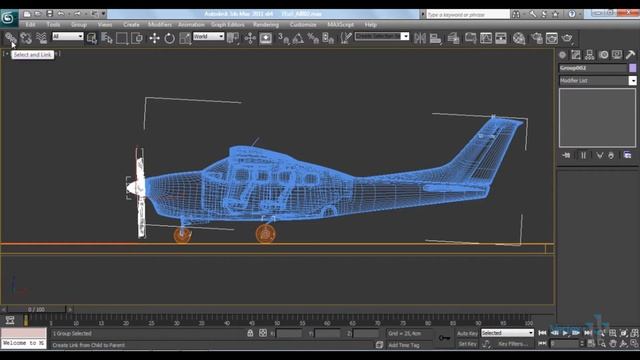Toggle Spinner Snap
This screenshot has width=640, height=360.
tap(328, 38)
